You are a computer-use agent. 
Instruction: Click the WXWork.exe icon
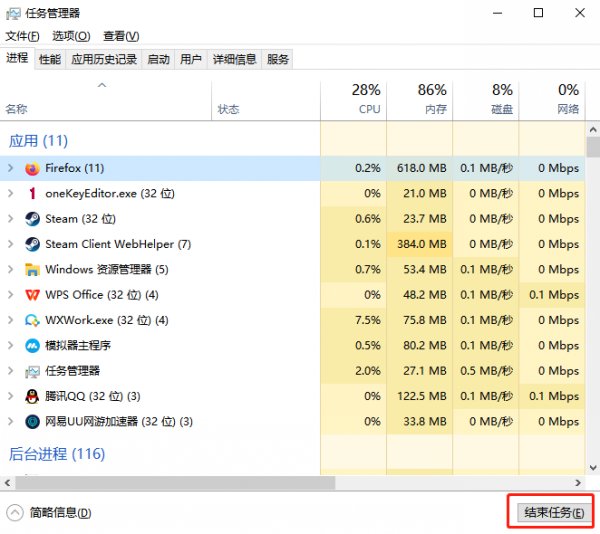click(x=32, y=320)
